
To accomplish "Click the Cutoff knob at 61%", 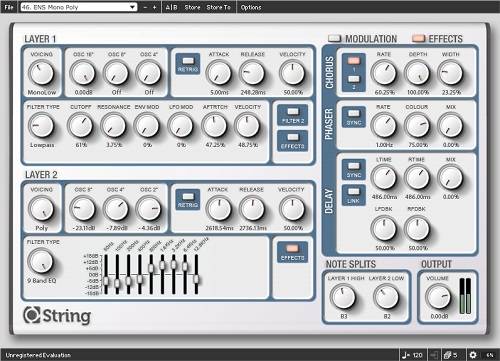I will [80, 126].
